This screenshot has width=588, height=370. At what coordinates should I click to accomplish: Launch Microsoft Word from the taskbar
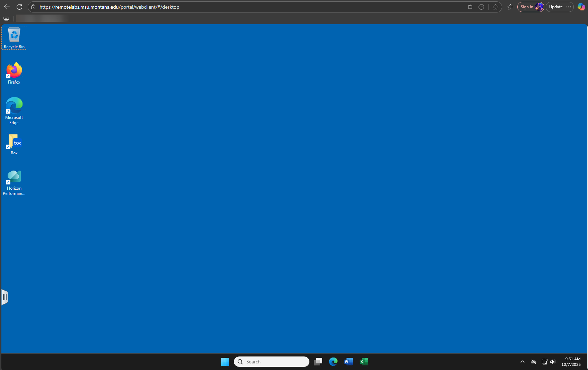pyautogui.click(x=348, y=361)
